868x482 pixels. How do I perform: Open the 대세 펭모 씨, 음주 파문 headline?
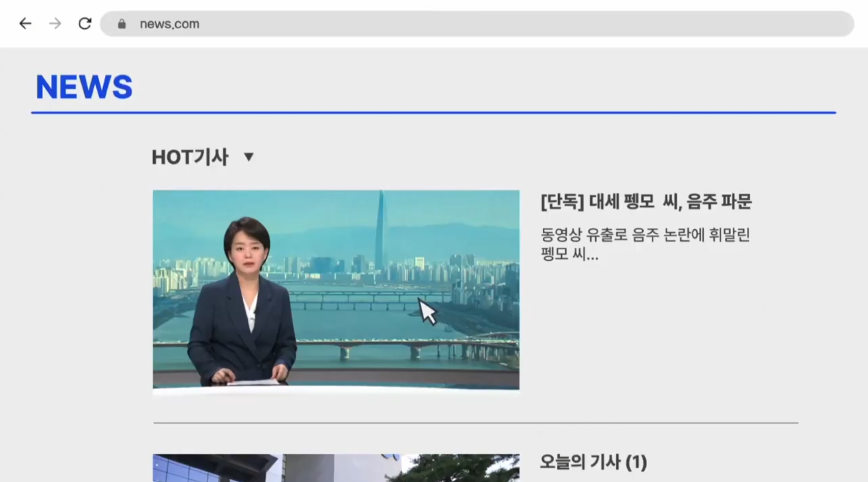point(670,201)
